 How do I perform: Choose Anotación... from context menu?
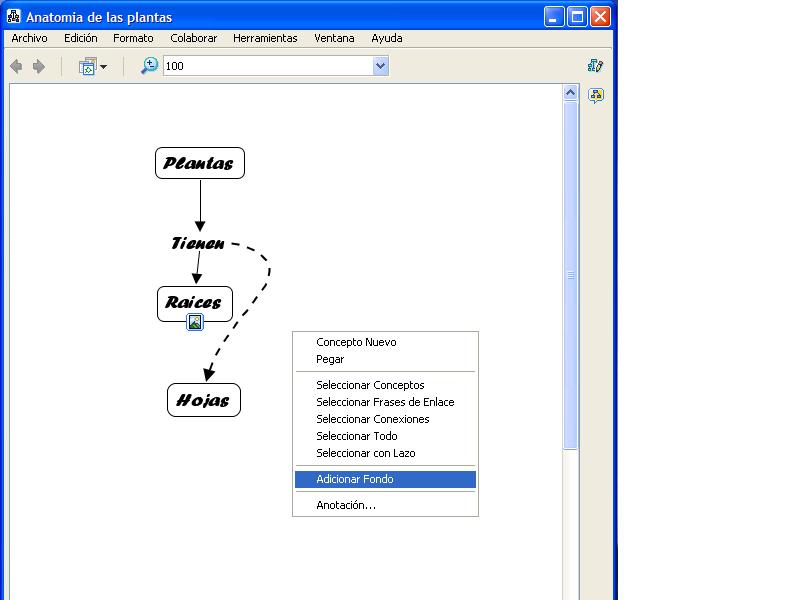click(385, 505)
